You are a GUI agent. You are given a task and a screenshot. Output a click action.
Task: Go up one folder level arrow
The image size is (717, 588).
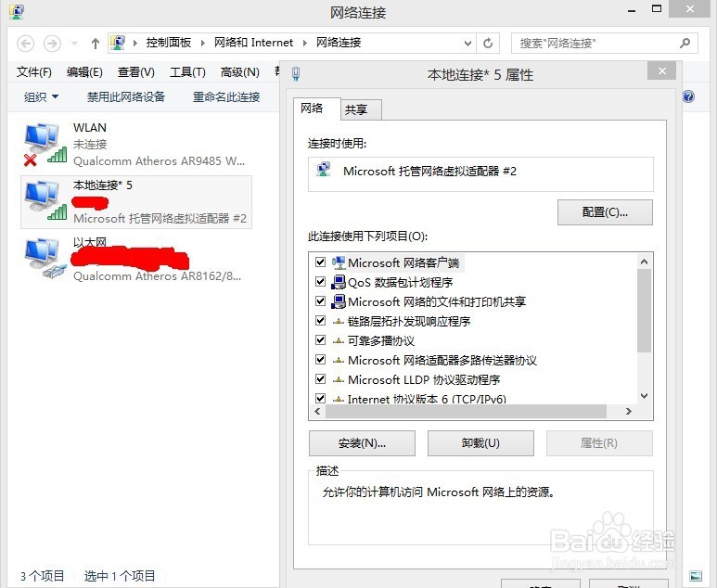point(96,44)
